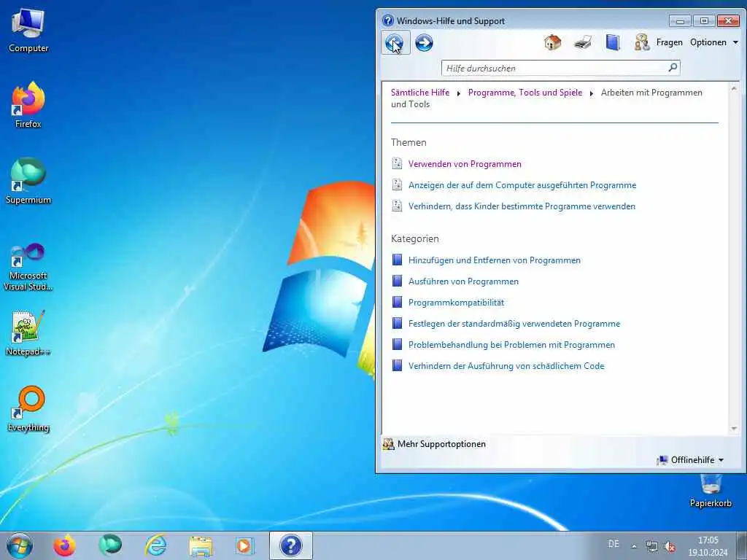
Task: Open the clock showing 17:05
Action: click(x=708, y=546)
